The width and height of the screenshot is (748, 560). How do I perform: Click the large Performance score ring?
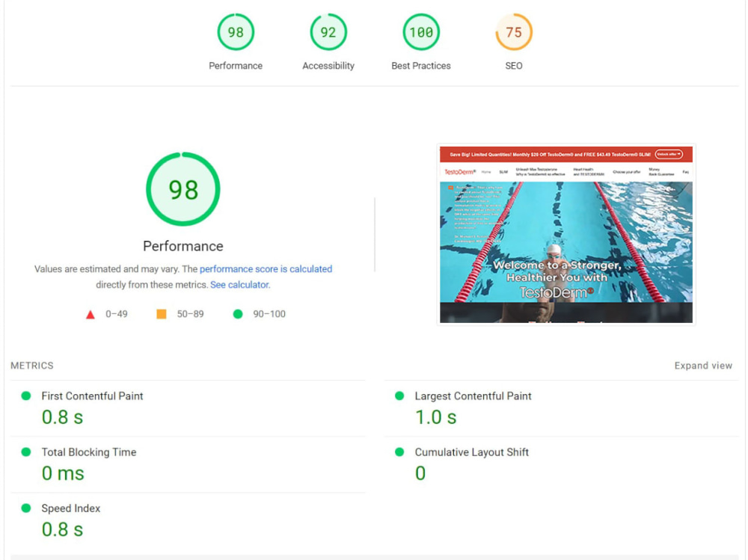point(183,189)
